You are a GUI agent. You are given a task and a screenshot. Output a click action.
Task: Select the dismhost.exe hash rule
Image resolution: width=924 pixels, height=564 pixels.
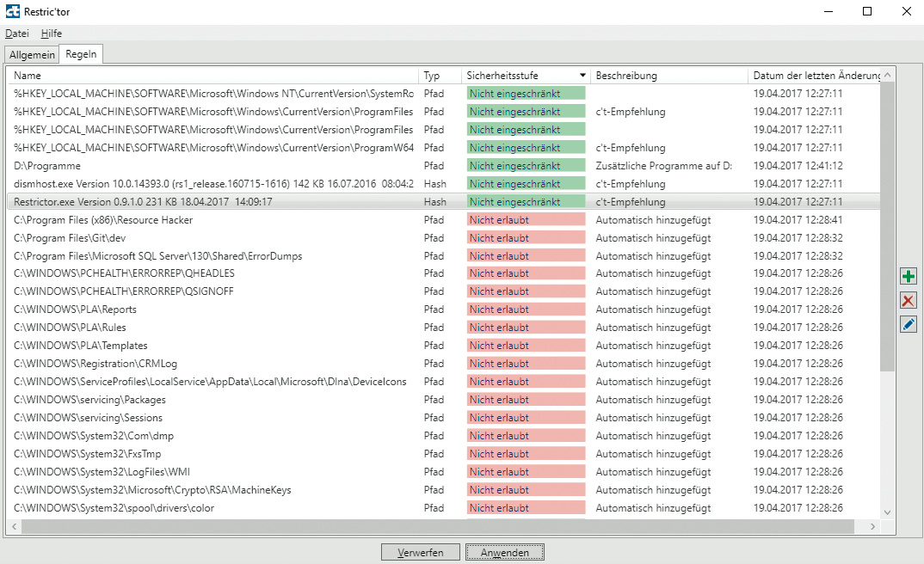point(213,184)
